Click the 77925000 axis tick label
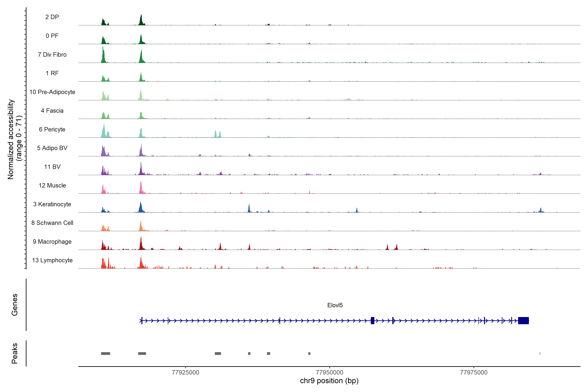 (x=186, y=373)
